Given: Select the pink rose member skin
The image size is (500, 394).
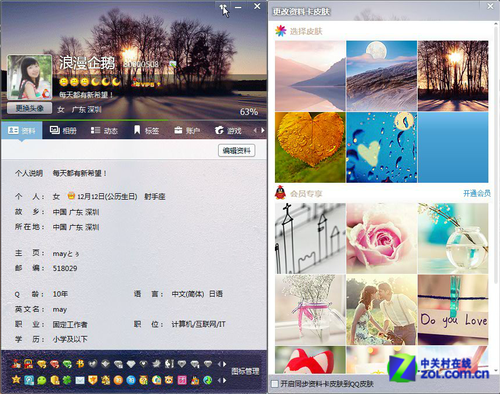Looking at the screenshot, I should coord(382,238).
